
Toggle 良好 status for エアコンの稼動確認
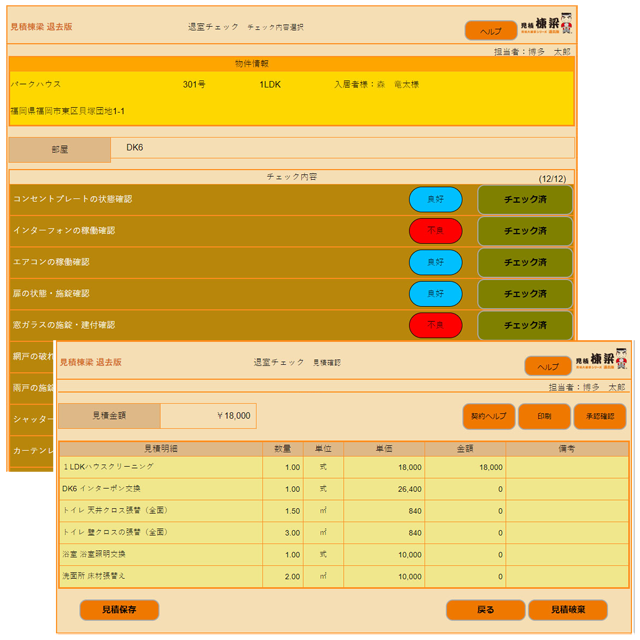[x=435, y=263]
